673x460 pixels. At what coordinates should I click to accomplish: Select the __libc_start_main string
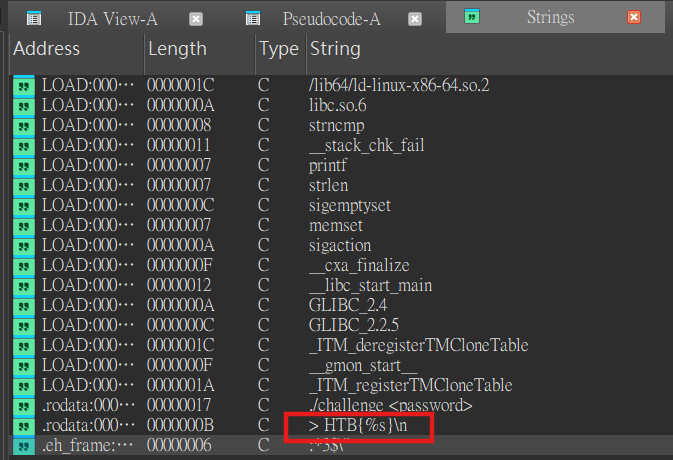(x=370, y=285)
